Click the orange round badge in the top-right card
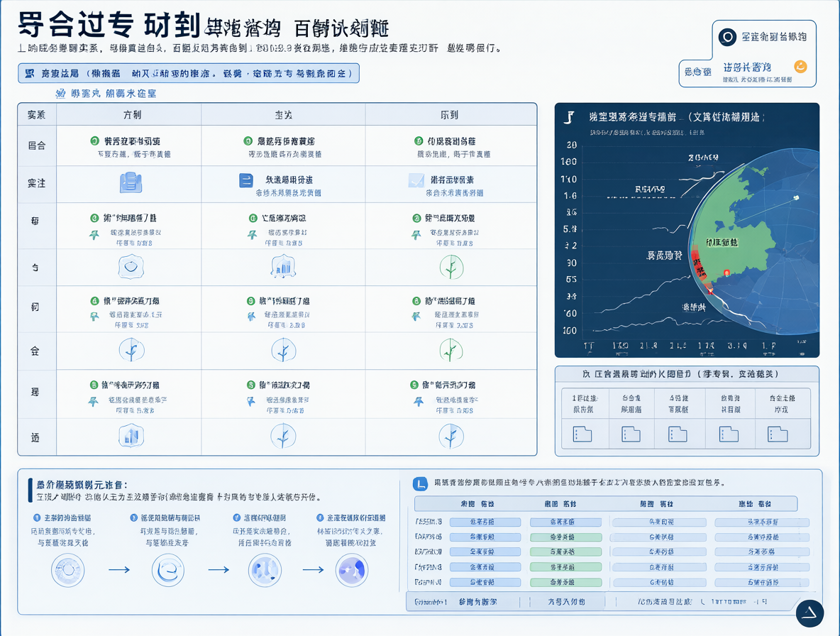Image resolution: width=840 pixels, height=636 pixels. 800,67
